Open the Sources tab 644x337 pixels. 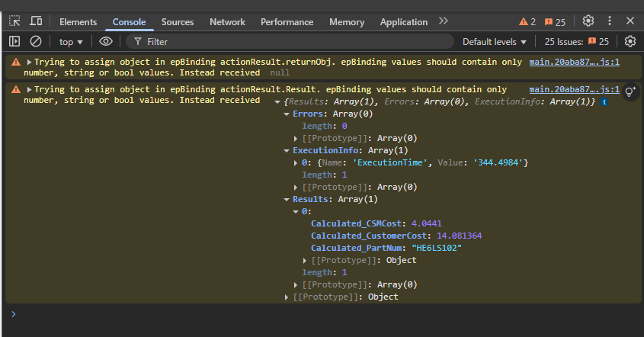click(177, 22)
